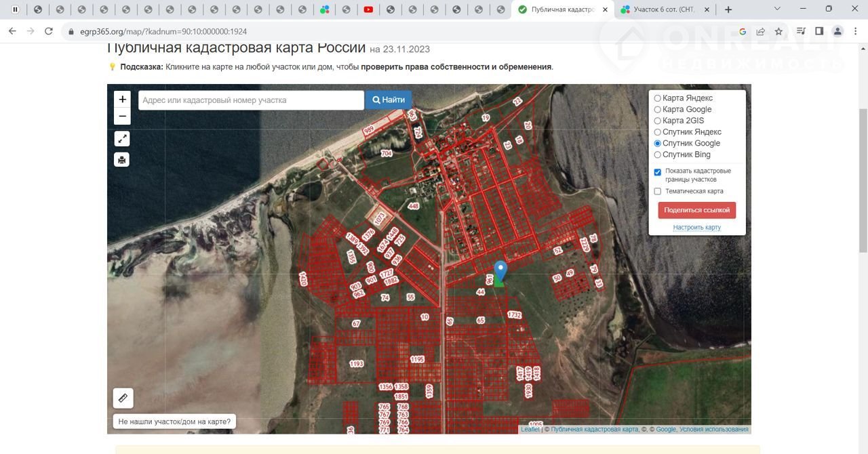Switch to Спутник Bing imagery
The width and height of the screenshot is (868, 454).
coord(657,155)
